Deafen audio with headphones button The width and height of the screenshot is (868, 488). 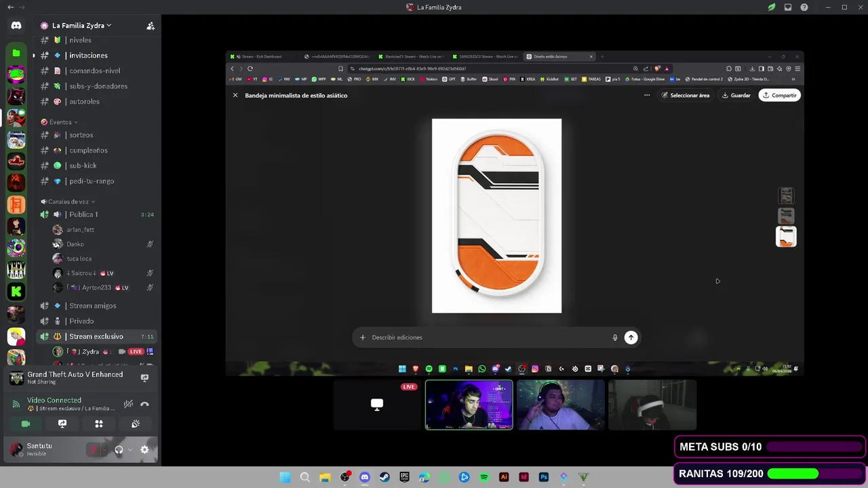pos(119,449)
